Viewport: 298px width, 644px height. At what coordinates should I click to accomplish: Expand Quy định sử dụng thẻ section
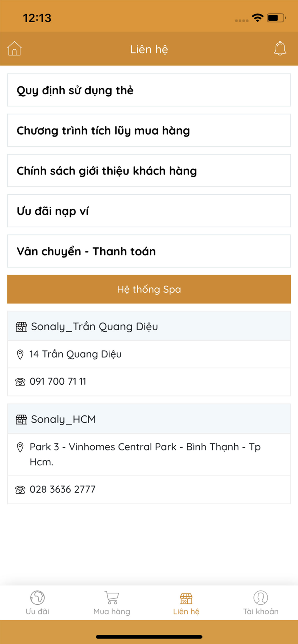(x=149, y=90)
